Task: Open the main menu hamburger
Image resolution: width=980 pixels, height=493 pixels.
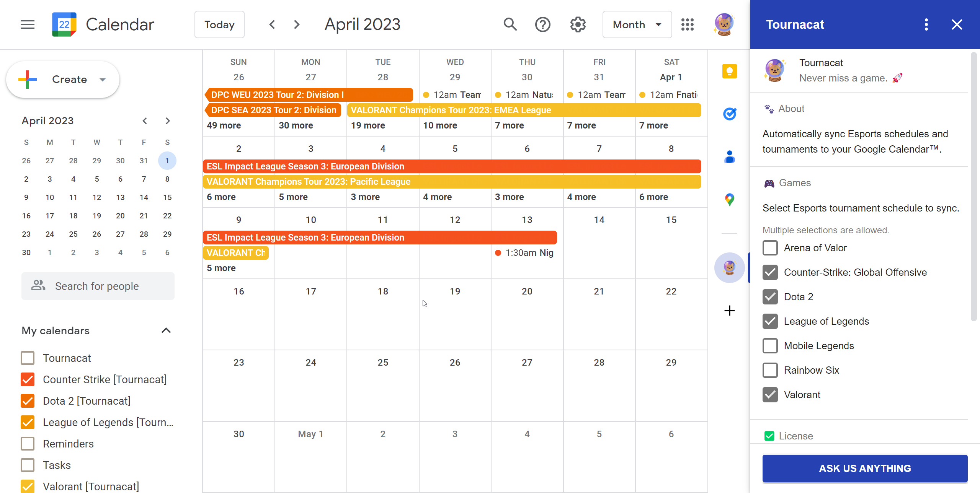Action: click(x=28, y=24)
